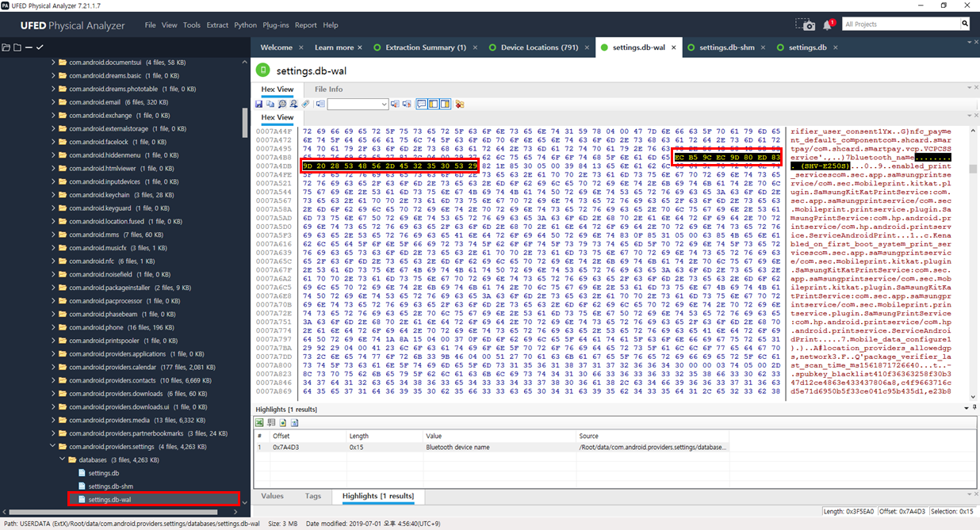This screenshot has height=530, width=980.
Task: Sort highlights by Source column header
Action: pos(653,436)
